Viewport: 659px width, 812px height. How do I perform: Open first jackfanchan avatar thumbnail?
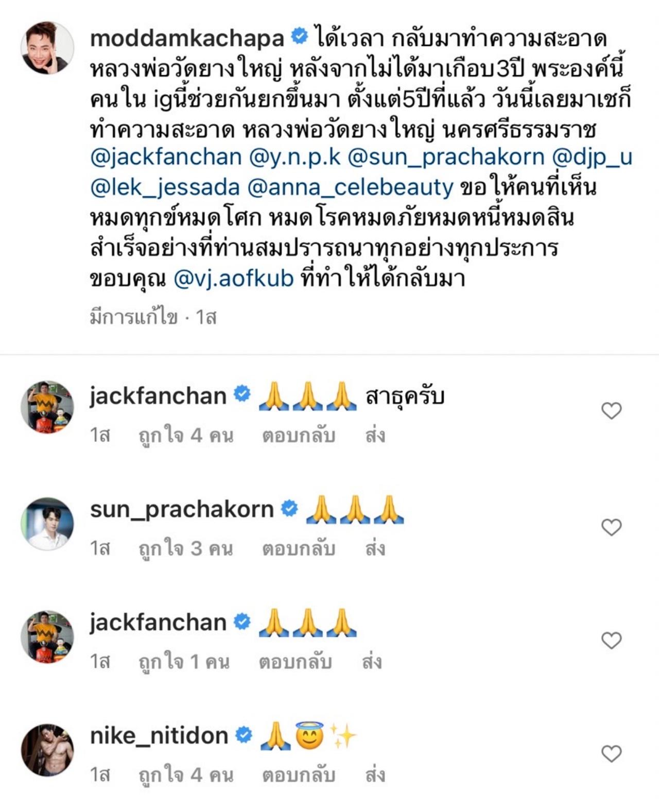(47, 407)
